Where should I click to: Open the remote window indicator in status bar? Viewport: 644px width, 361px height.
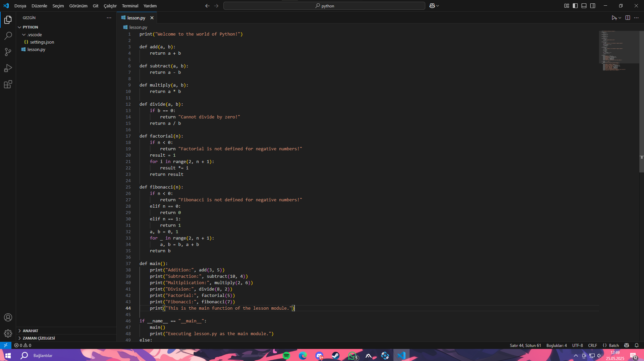tap(6, 345)
